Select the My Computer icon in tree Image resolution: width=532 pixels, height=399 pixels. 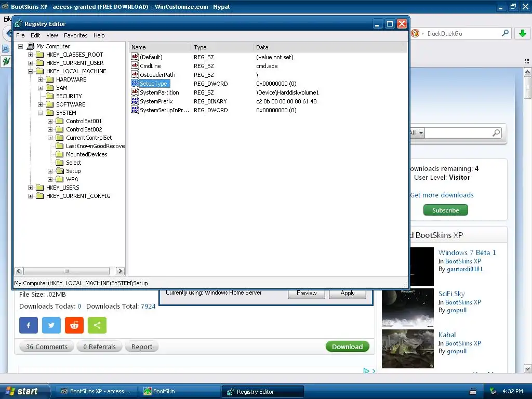(x=31, y=46)
